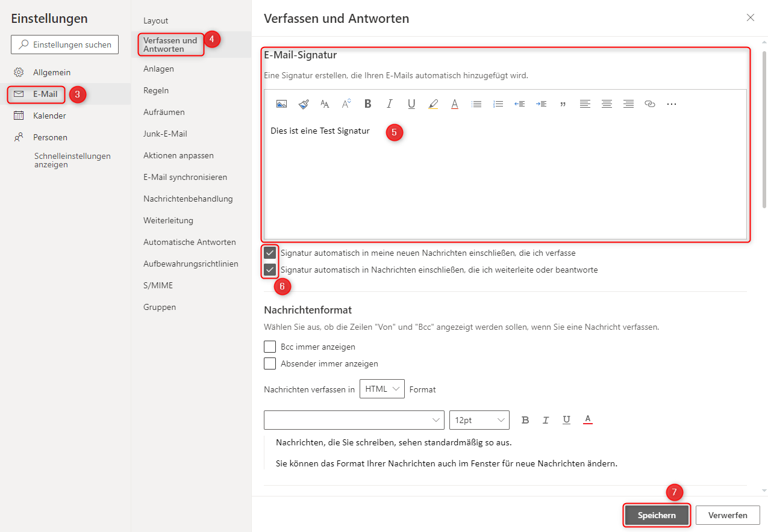Open the empty font family dropdown
Image resolution: width=768 pixels, height=532 pixels.
point(354,420)
